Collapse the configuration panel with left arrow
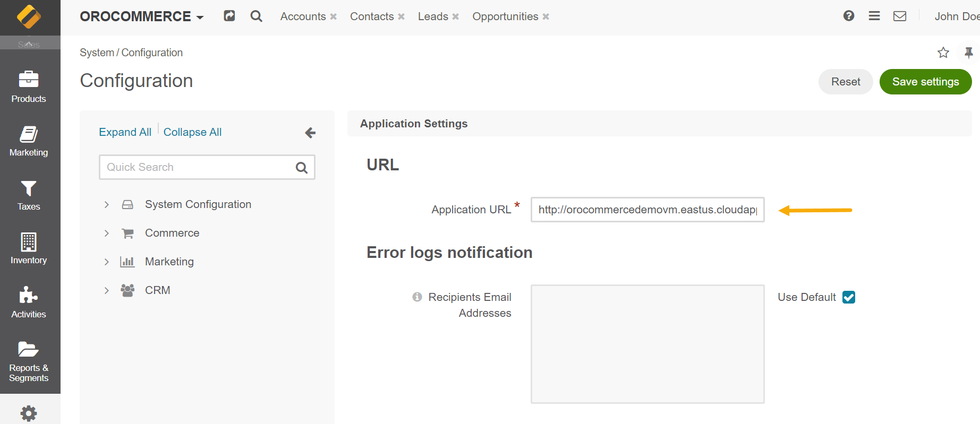Viewport: 980px width, 424px height. [310, 133]
